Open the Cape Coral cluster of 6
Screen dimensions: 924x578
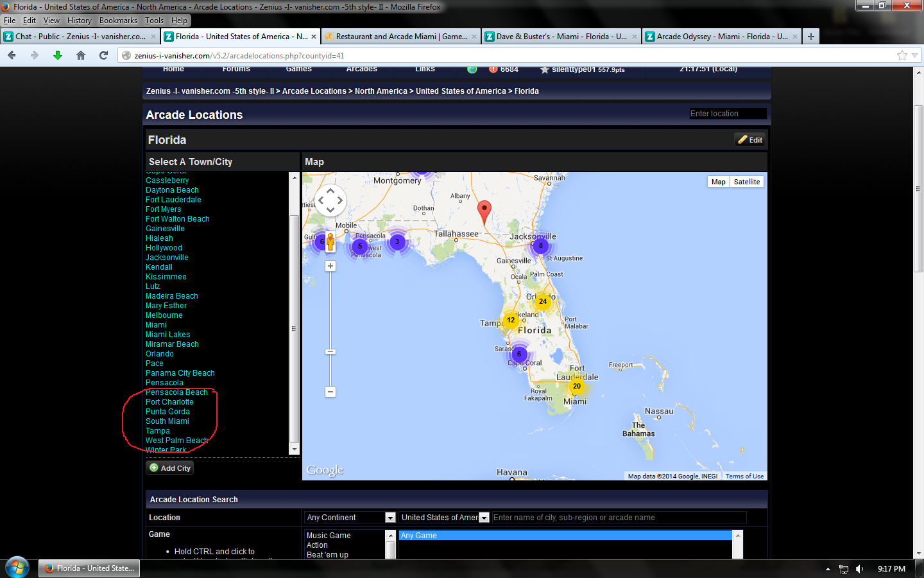519,354
